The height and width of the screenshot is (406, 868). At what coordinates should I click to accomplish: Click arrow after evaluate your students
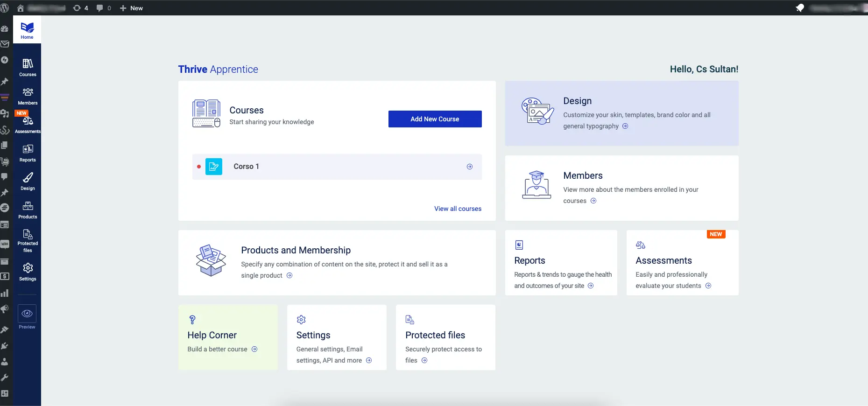708,286
